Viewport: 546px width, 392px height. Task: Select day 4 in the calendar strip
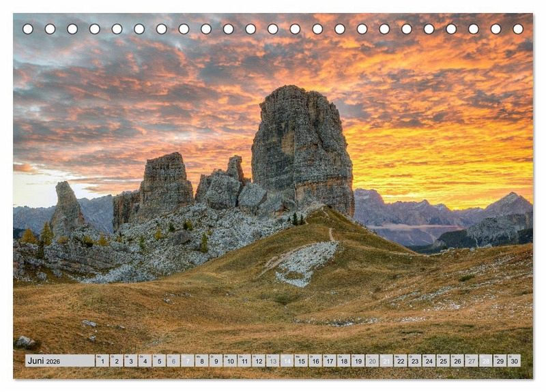(145, 361)
